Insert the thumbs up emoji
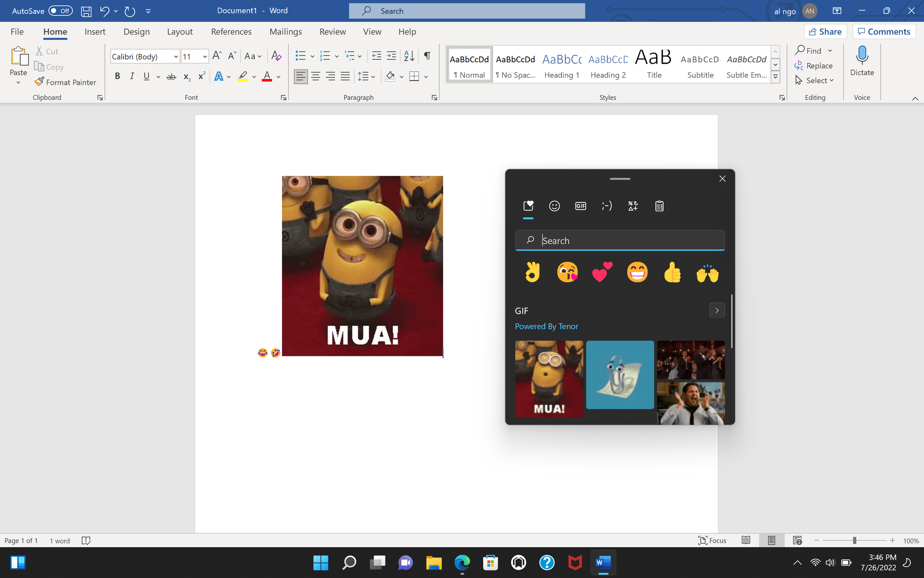This screenshot has width=924, height=578. coord(672,273)
